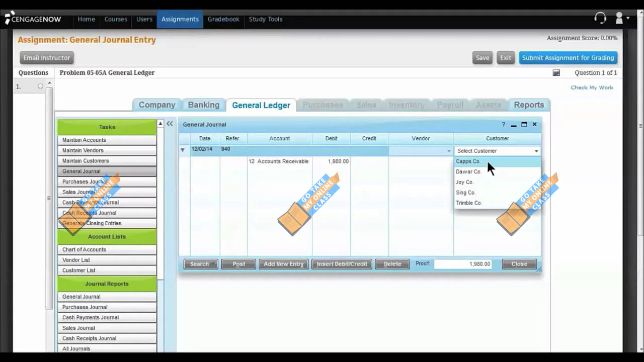The height and width of the screenshot is (362, 644).
Task: Open the user profile menu icon
Action: pos(622,19)
